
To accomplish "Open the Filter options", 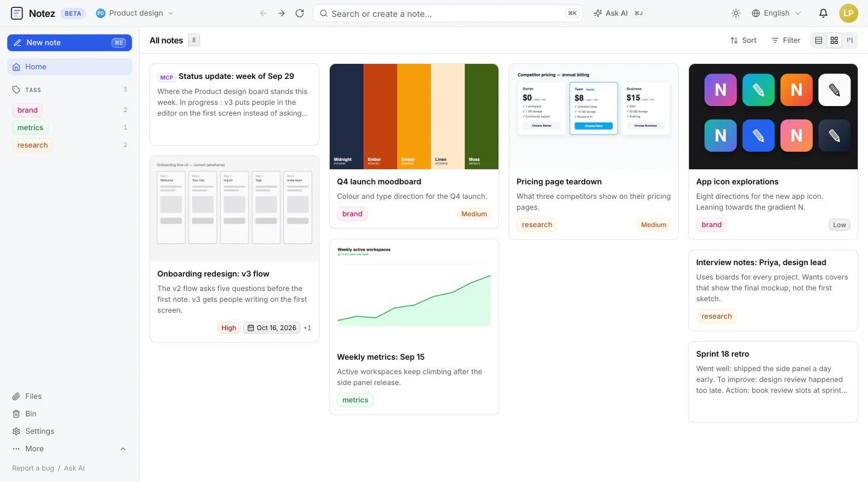I will pyautogui.click(x=786, y=40).
